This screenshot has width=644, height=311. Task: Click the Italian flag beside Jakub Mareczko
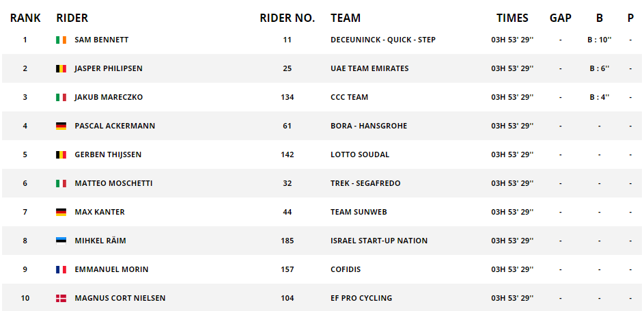tap(61, 97)
